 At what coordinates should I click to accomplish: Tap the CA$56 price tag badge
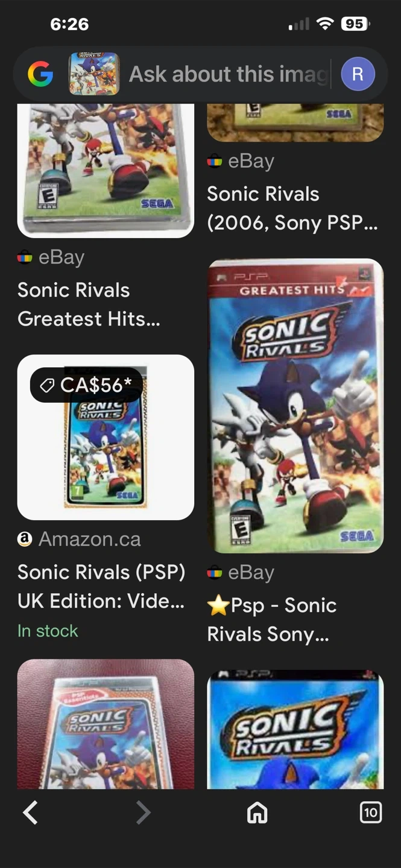[x=86, y=385]
